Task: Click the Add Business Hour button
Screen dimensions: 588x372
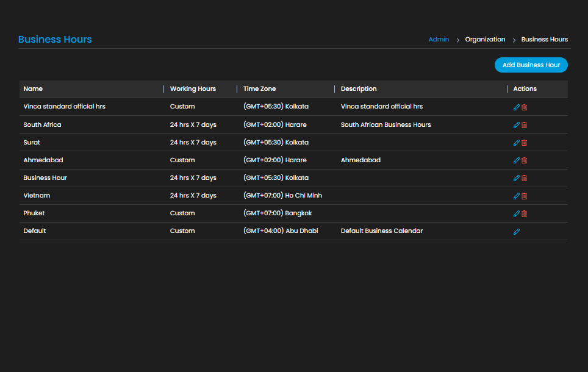Action: point(531,65)
